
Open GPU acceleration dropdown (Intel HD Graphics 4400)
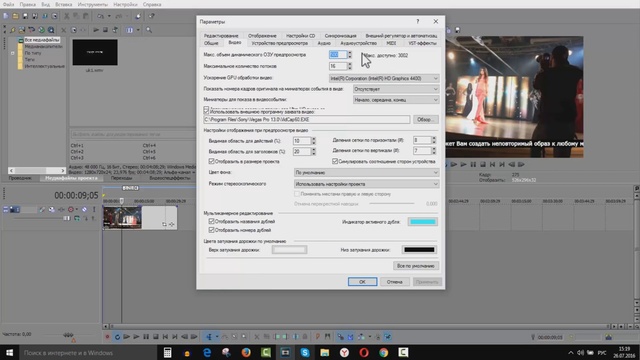coord(384,78)
